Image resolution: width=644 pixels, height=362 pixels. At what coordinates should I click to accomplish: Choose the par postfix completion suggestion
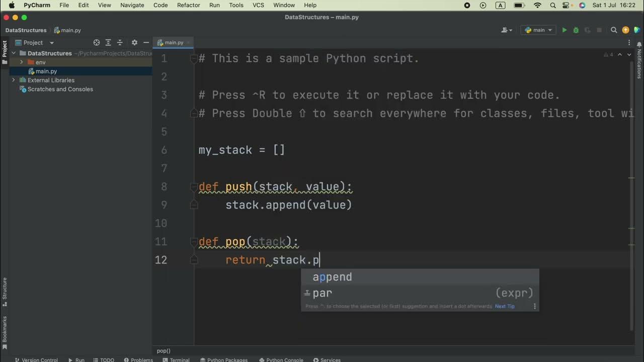[420, 293]
